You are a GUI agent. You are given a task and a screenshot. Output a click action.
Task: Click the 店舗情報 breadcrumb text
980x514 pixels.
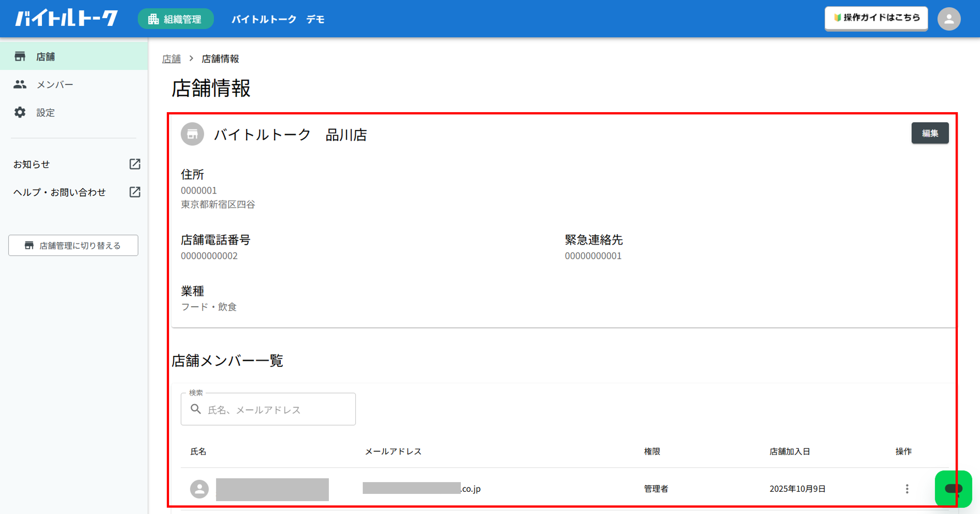[220, 59]
